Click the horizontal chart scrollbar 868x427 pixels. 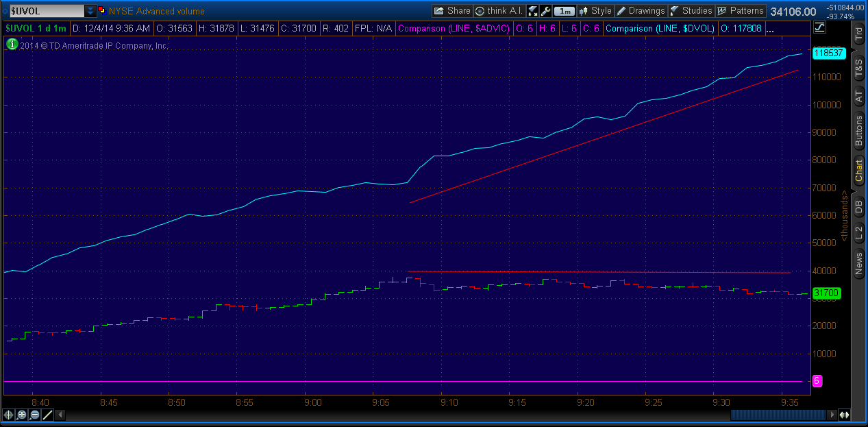778,415
